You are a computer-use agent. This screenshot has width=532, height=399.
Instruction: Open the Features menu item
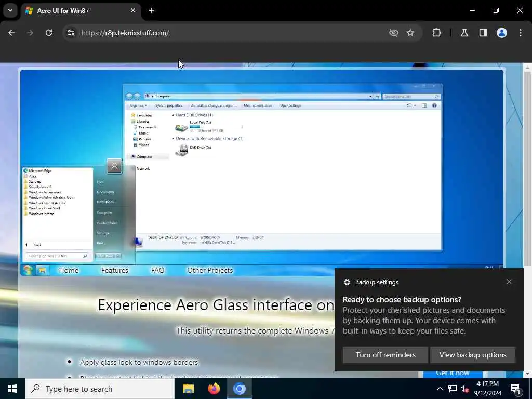[x=115, y=270]
